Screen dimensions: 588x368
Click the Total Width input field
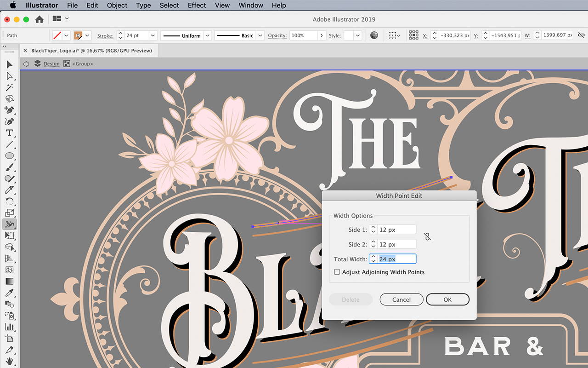[x=397, y=259]
